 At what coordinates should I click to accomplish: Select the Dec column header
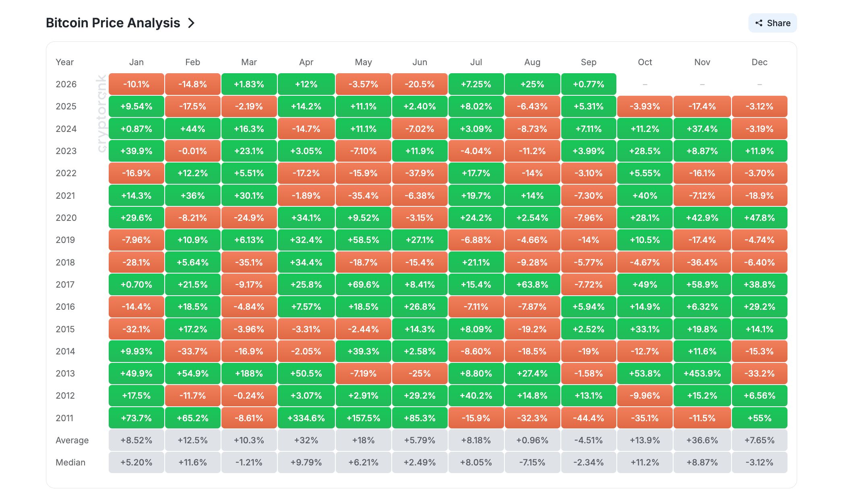pyautogui.click(x=759, y=62)
